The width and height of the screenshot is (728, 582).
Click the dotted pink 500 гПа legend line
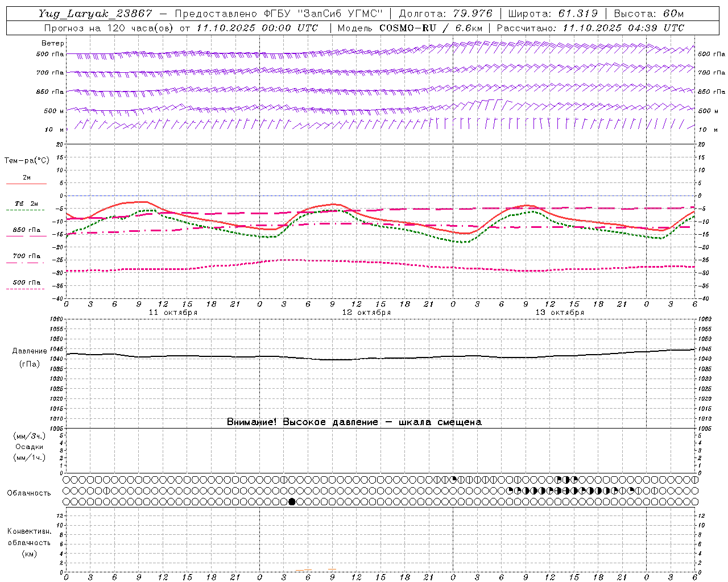26,289
